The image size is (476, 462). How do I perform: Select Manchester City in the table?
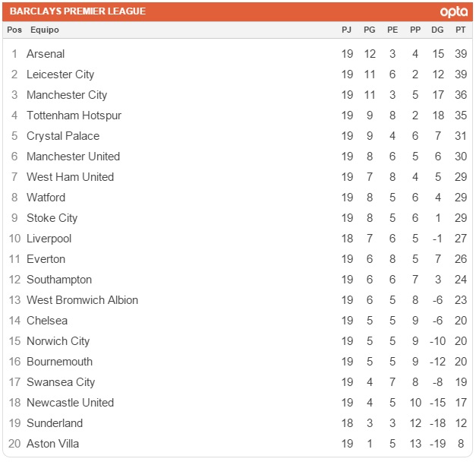pyautogui.click(x=67, y=95)
